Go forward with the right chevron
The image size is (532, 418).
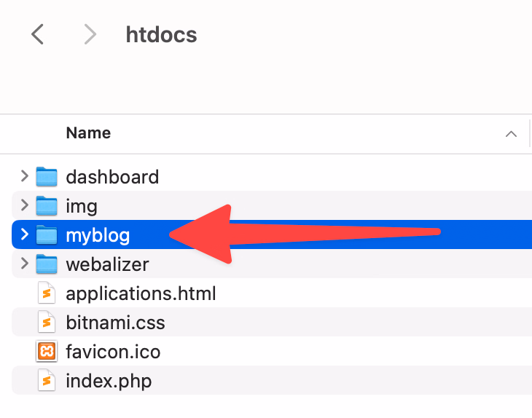click(x=90, y=33)
